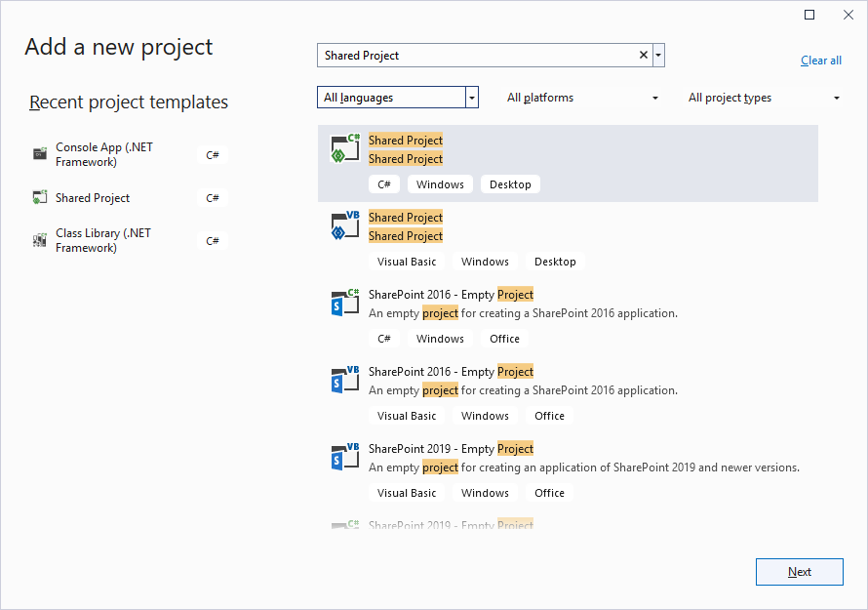Click the Windows tag on C# Shared Project
868x610 pixels.
[x=440, y=184]
